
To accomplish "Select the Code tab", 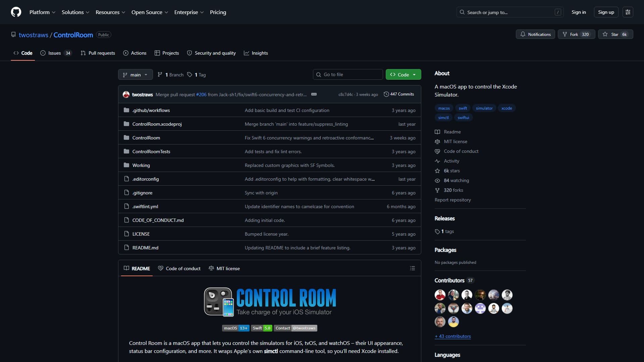I will click(23, 53).
